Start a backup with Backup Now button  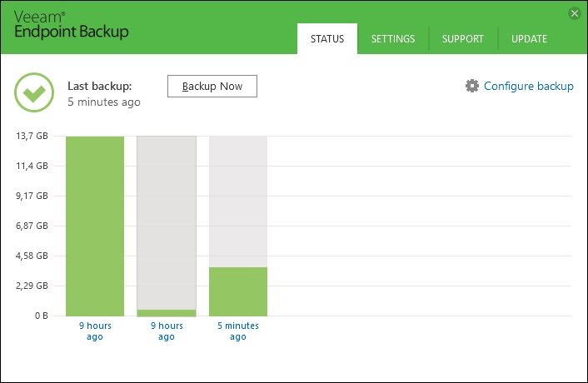click(212, 87)
